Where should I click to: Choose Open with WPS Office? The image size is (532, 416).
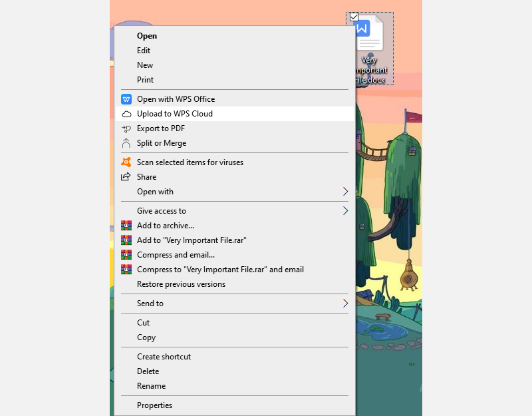click(x=235, y=99)
